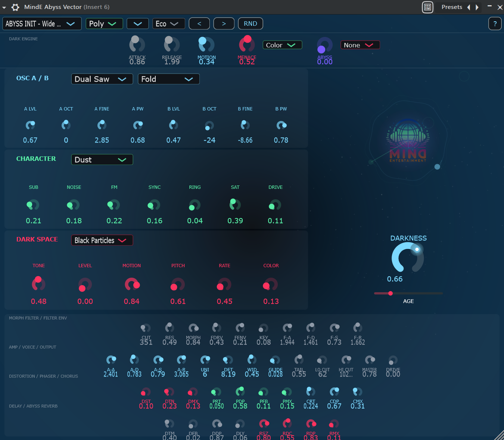Click the LEVEL knob in Dark Space
Image resolution: width=504 pixels, height=440 pixels.
pyautogui.click(x=85, y=284)
